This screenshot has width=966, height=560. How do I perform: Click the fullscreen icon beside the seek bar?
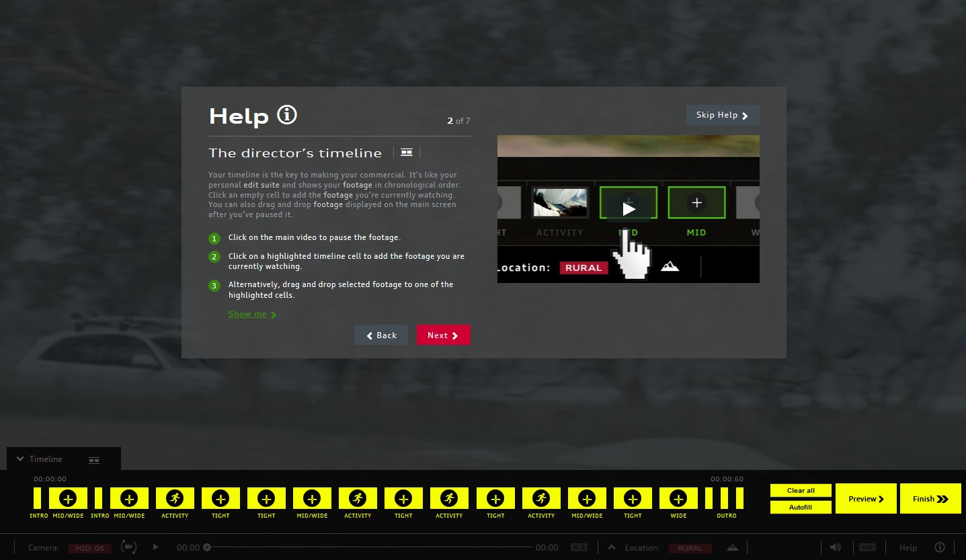click(578, 548)
